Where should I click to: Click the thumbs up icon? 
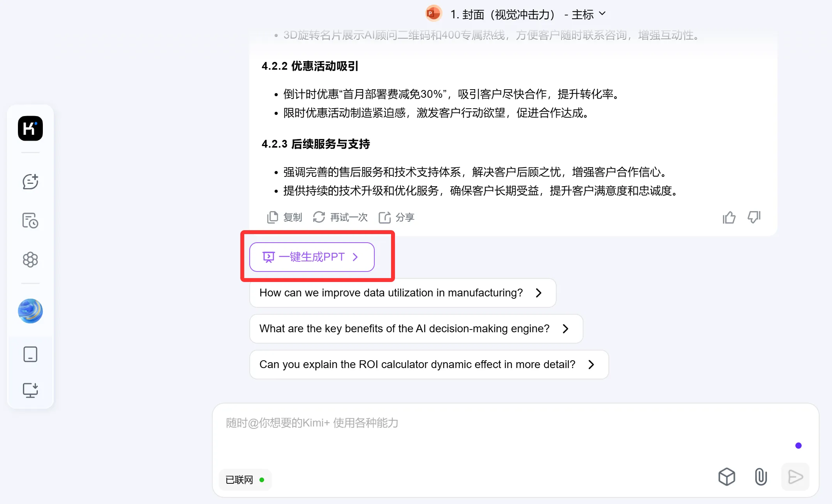click(x=729, y=217)
